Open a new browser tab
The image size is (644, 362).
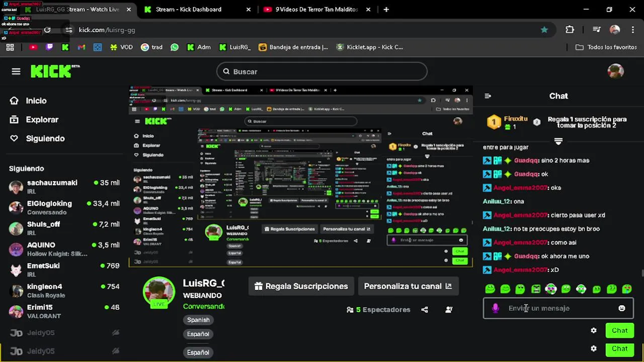point(386,10)
